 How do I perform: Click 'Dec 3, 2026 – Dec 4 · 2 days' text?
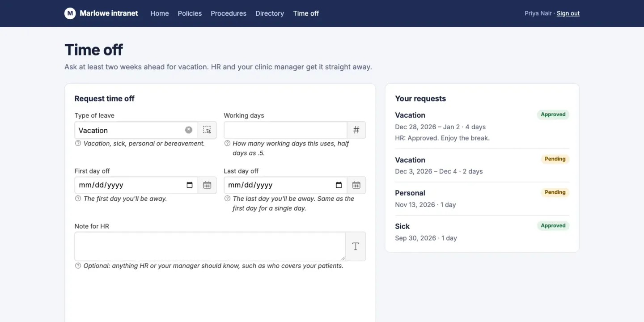click(439, 171)
